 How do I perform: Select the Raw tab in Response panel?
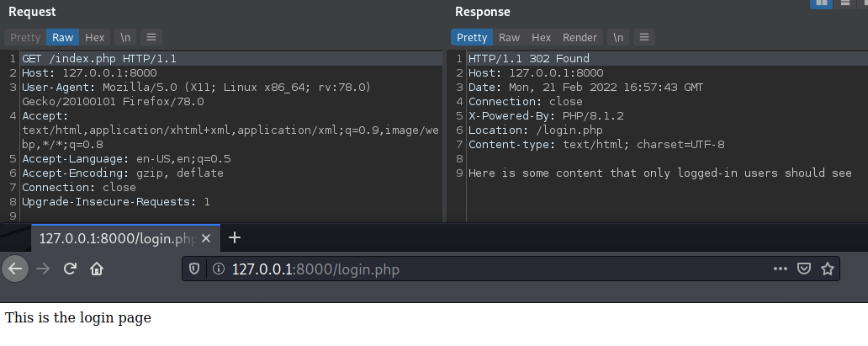[509, 37]
